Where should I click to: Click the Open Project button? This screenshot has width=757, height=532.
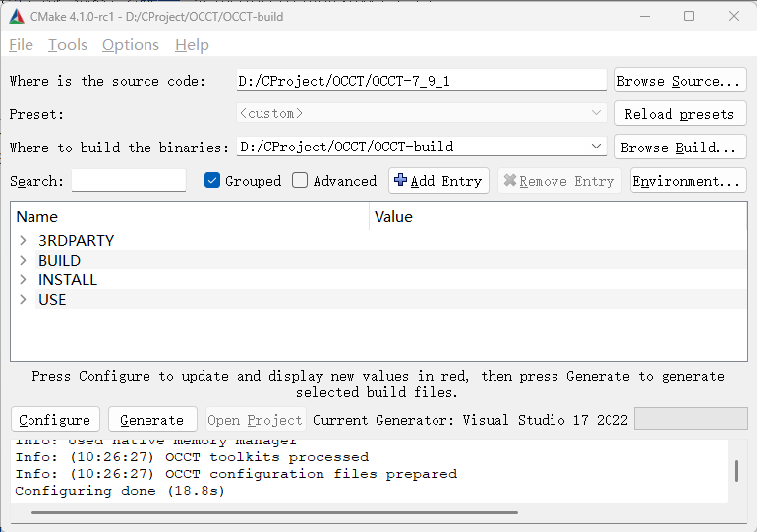255,420
